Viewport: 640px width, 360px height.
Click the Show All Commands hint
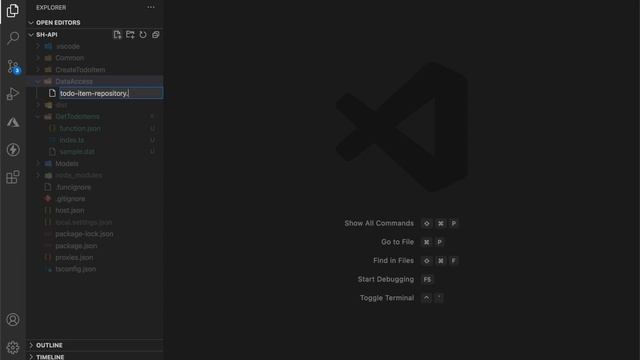coord(379,223)
